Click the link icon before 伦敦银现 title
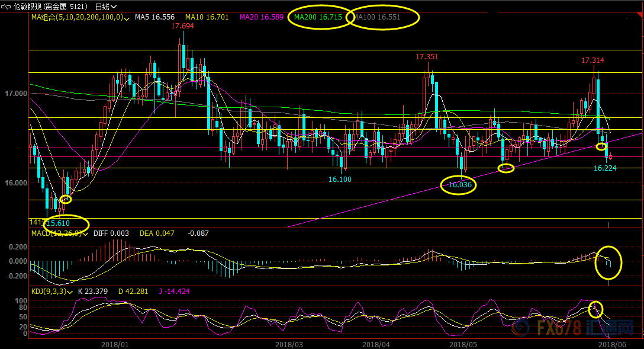The width and height of the screenshot is (644, 349). point(7,7)
